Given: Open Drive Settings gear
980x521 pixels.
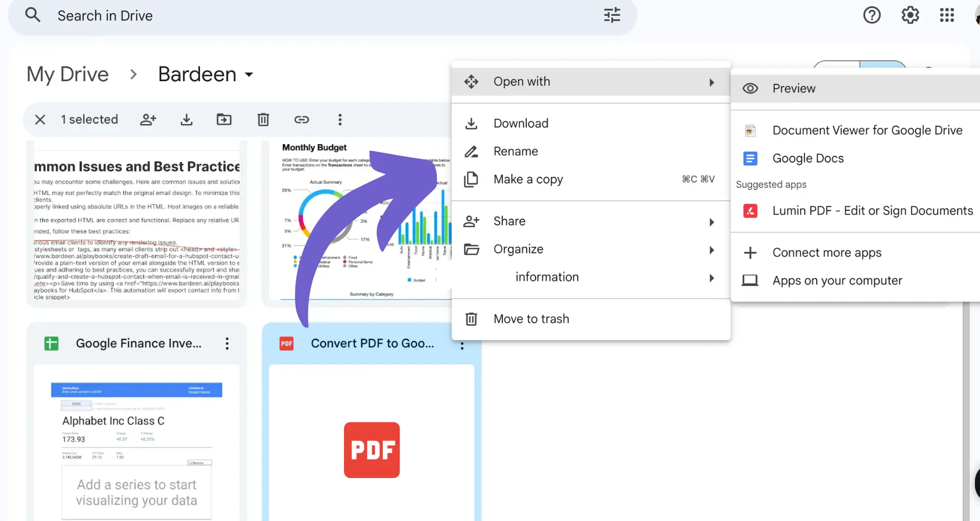Looking at the screenshot, I should click(910, 15).
